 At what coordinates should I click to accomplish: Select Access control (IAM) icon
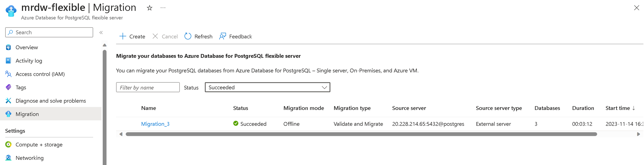[8, 74]
